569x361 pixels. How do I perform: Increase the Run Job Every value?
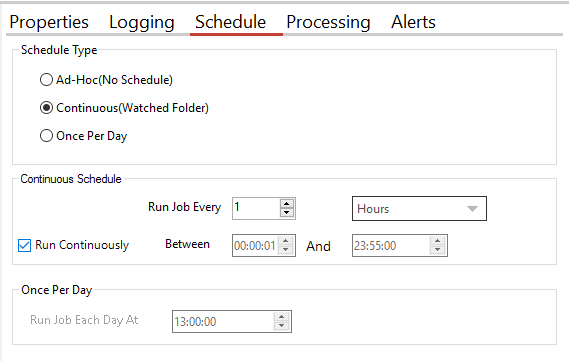coord(287,204)
